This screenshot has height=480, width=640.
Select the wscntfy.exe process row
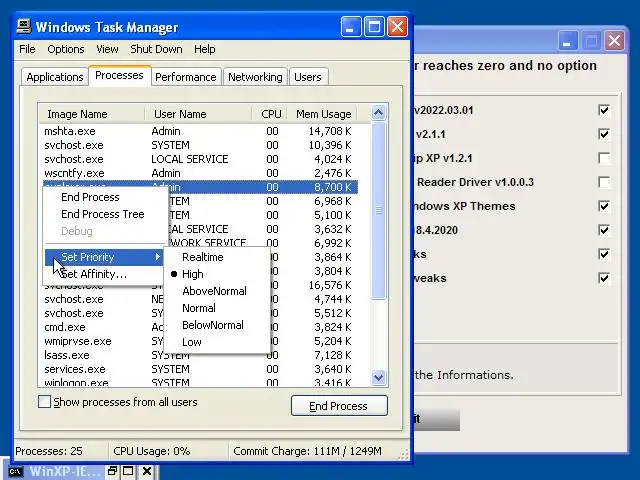tap(200, 173)
